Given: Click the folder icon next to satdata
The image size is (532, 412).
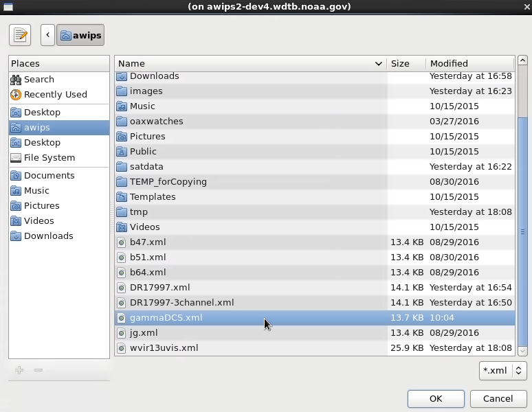Looking at the screenshot, I should (122, 167).
